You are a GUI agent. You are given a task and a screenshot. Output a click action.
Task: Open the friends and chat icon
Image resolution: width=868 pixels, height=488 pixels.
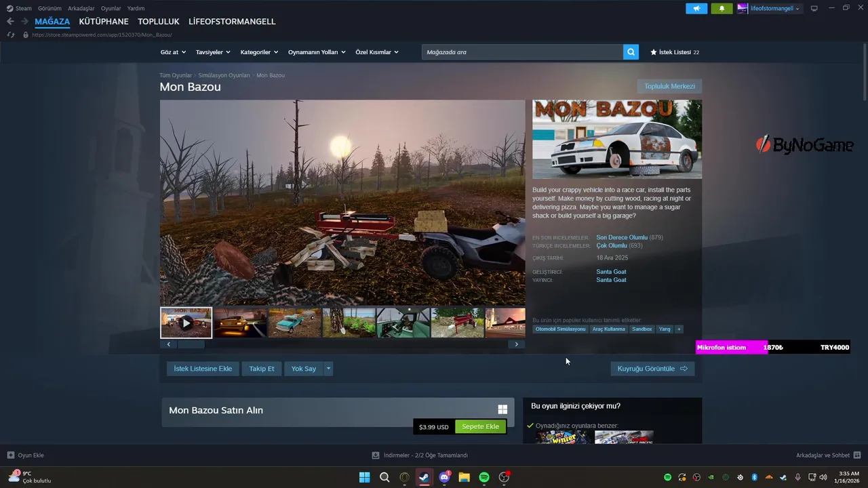click(x=856, y=455)
